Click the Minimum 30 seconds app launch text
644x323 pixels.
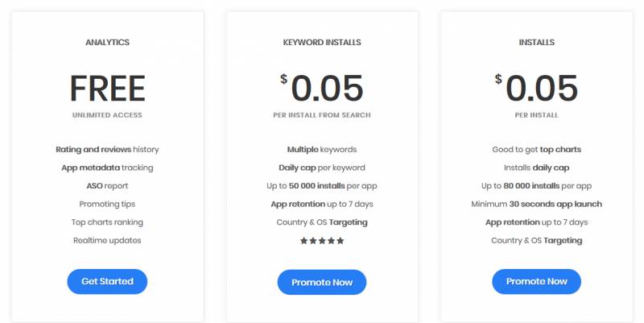click(536, 205)
